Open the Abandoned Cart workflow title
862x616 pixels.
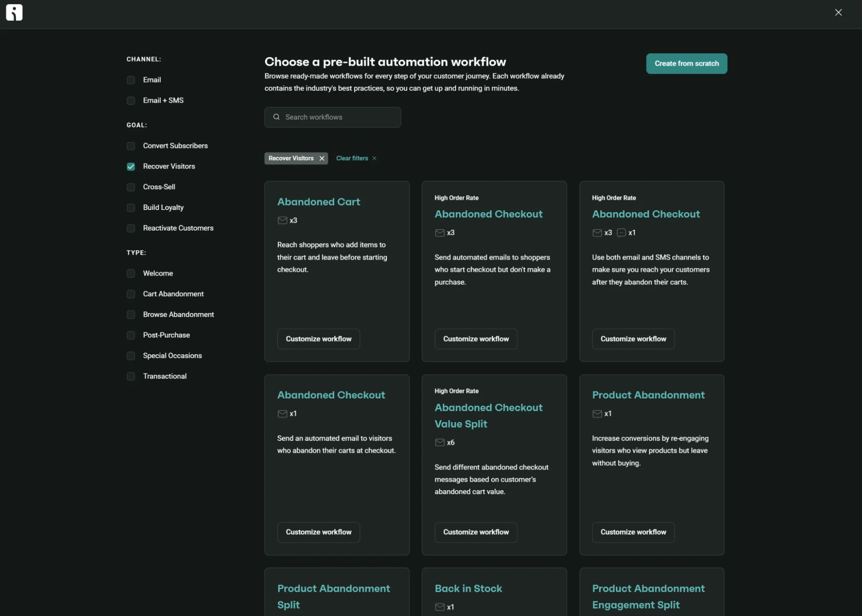click(319, 202)
